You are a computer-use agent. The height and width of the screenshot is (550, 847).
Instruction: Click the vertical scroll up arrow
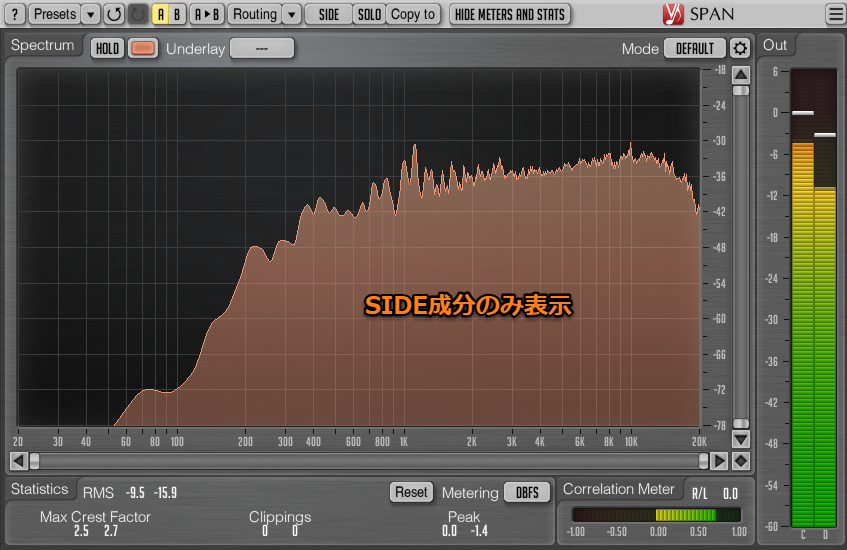point(741,75)
